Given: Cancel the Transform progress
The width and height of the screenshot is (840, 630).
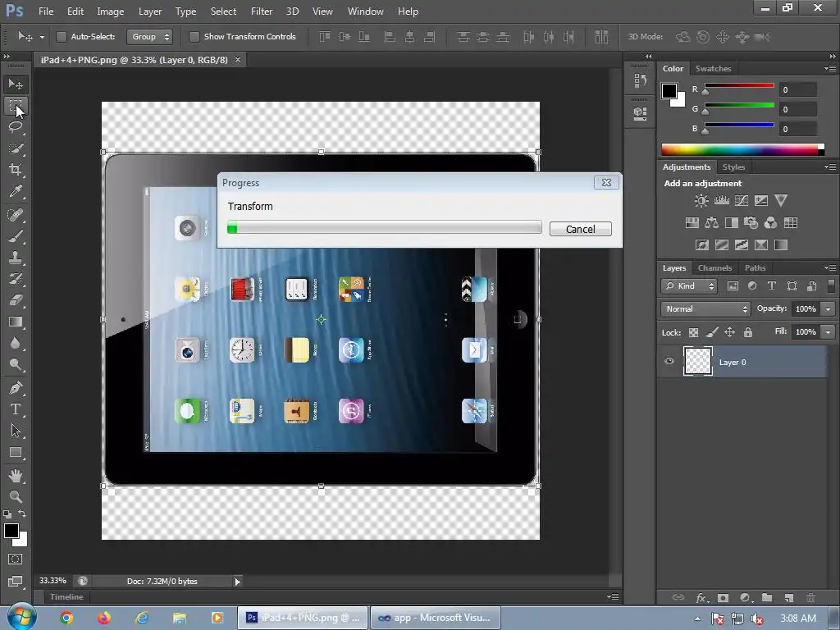Looking at the screenshot, I should (580, 229).
